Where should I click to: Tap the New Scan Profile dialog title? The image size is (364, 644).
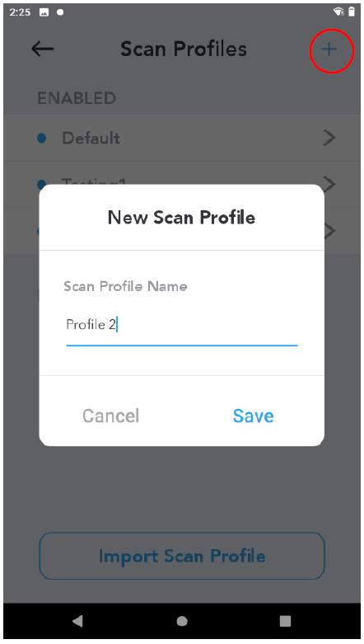click(181, 217)
